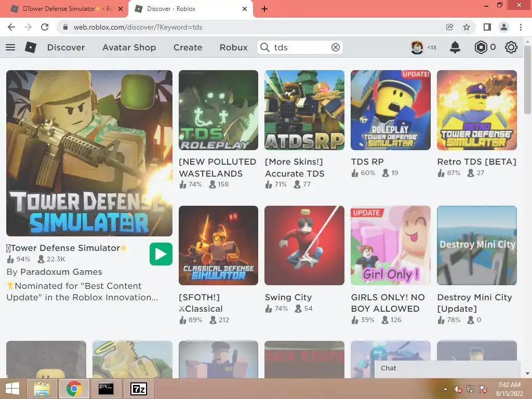Open the Tower Defense Simulator thumbnail

click(89, 153)
